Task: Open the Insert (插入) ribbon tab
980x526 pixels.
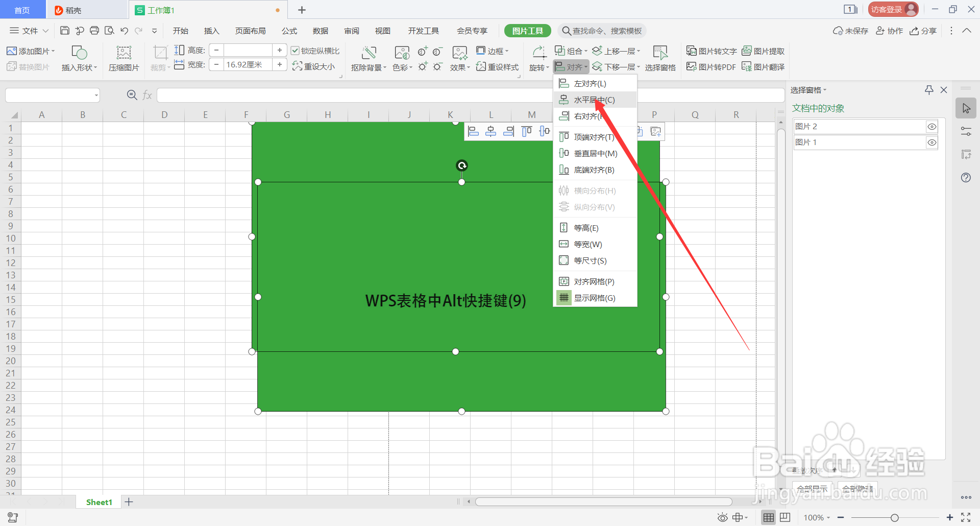Action: point(211,31)
